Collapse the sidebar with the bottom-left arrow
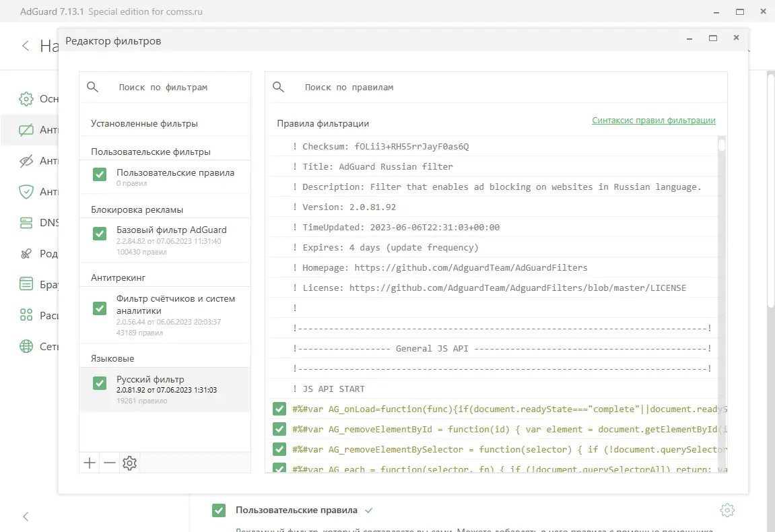 [26, 517]
